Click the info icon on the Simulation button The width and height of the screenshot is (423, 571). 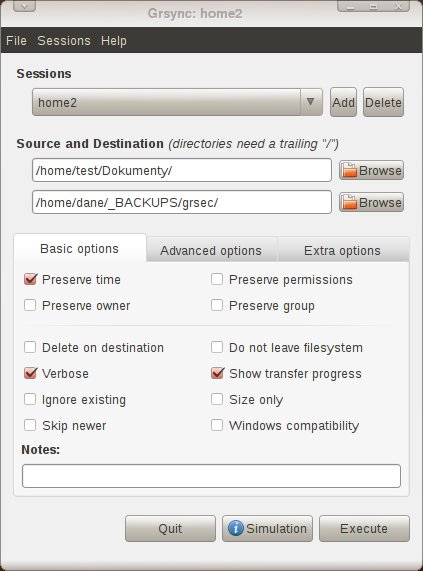(236, 528)
